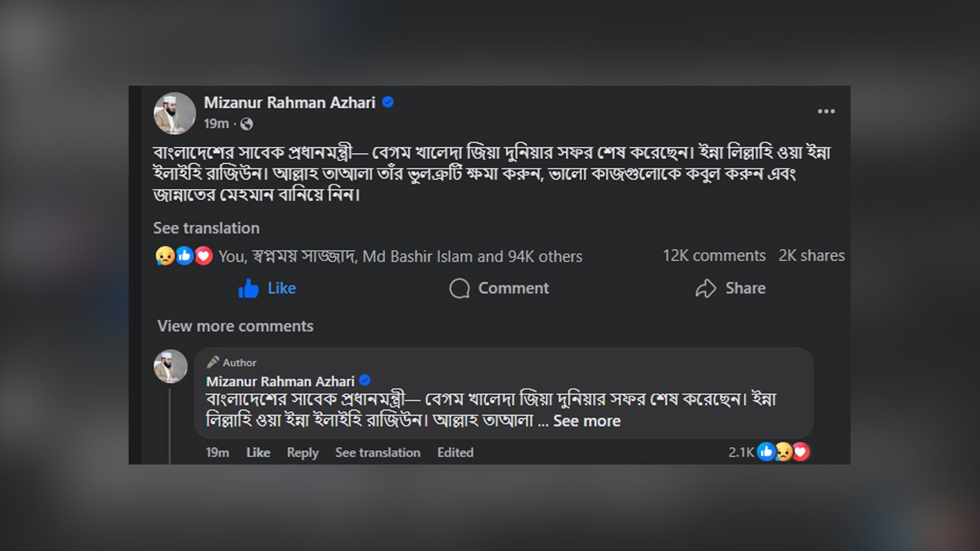Screen dimensions: 980x551
Task: Click the comment's reaction emoji cluster
Action: coord(783,452)
